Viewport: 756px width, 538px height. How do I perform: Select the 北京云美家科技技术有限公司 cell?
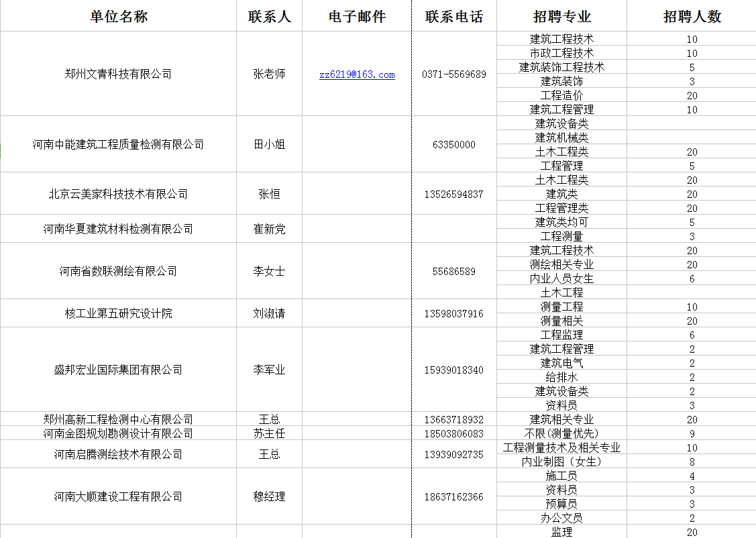click(118, 194)
